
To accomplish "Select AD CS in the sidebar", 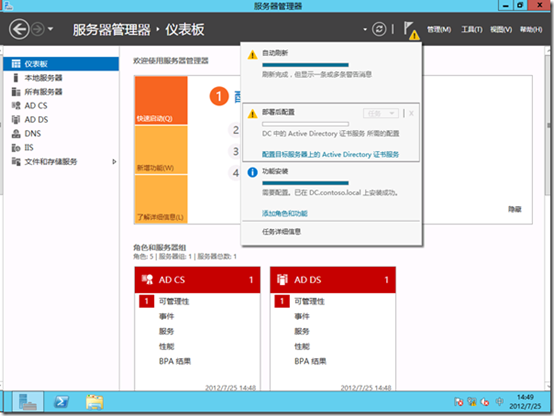I will click(x=61, y=106).
